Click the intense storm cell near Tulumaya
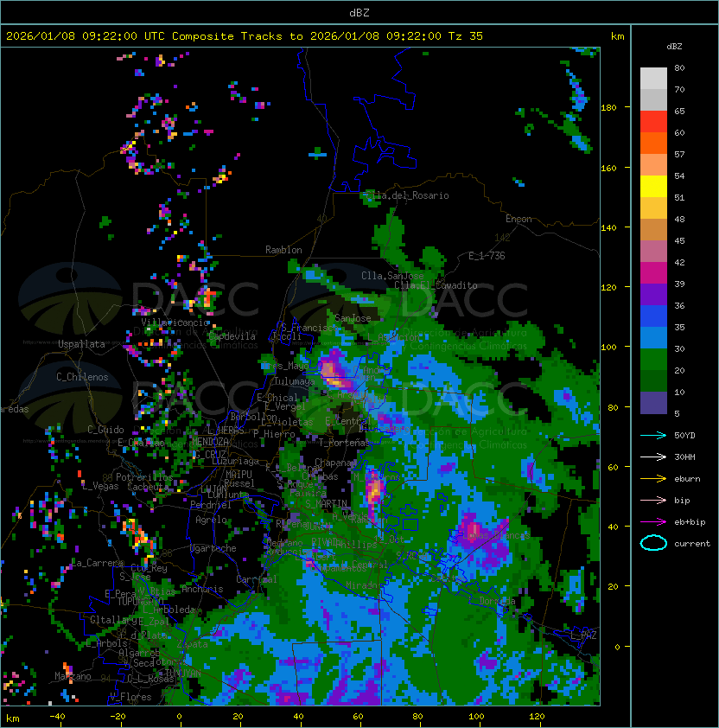719x728 pixels. (335, 373)
